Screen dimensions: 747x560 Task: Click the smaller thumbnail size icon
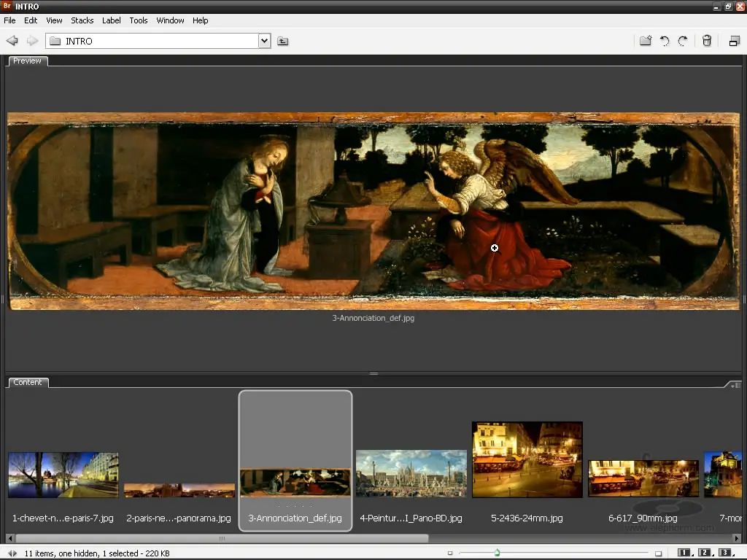click(450, 553)
